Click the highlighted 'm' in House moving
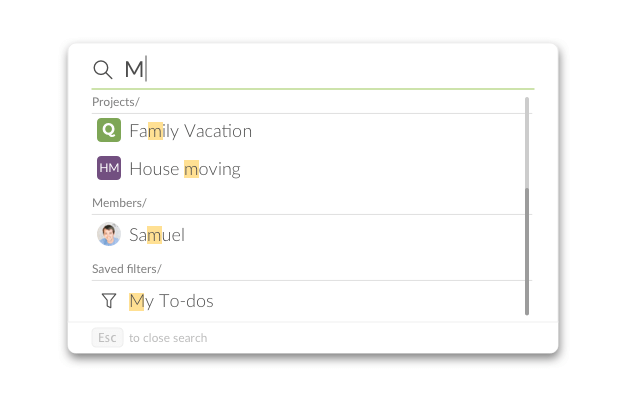This screenshot has width=626, height=396. (191, 169)
